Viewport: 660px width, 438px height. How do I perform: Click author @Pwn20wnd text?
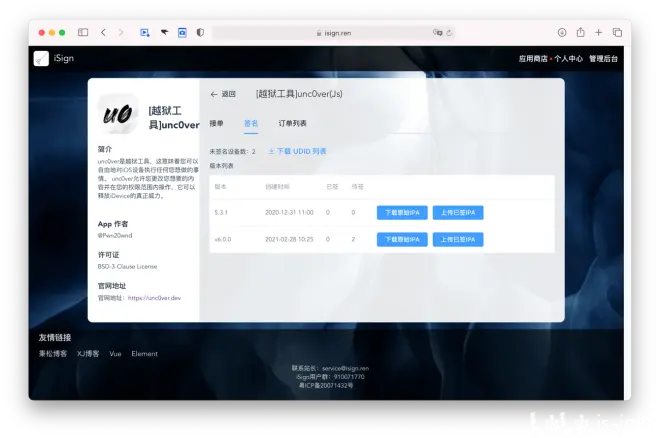click(x=115, y=236)
